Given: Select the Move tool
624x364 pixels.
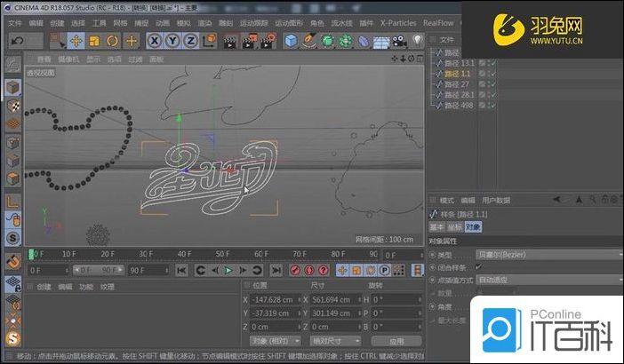Looking at the screenshot, I should [76, 41].
